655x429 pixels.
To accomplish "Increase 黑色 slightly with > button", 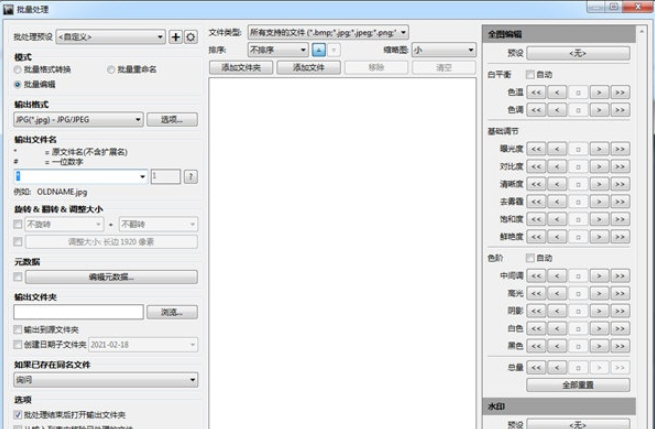I will click(599, 346).
